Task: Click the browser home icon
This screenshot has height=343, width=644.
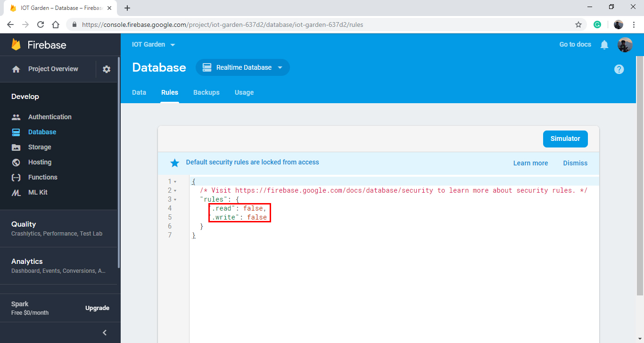Action: pyautogui.click(x=56, y=24)
